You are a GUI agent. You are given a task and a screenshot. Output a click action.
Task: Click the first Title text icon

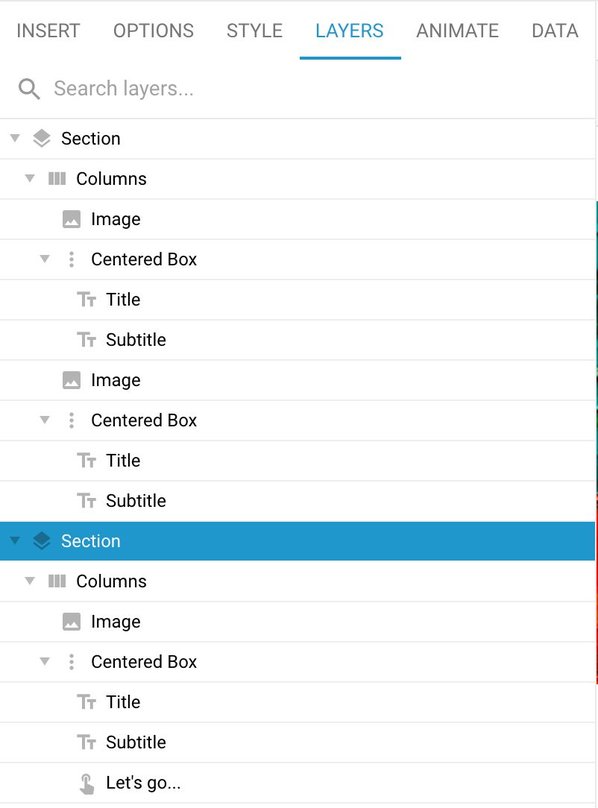(87, 299)
